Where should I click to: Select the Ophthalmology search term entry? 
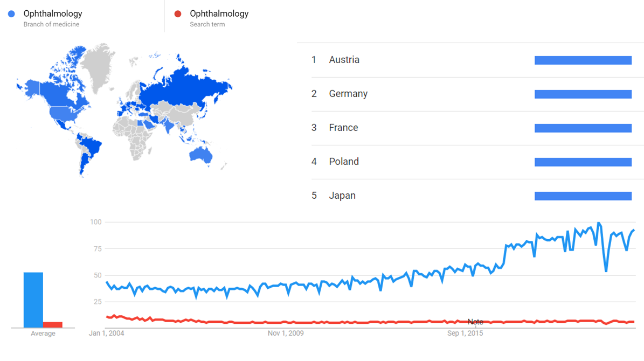(219, 14)
